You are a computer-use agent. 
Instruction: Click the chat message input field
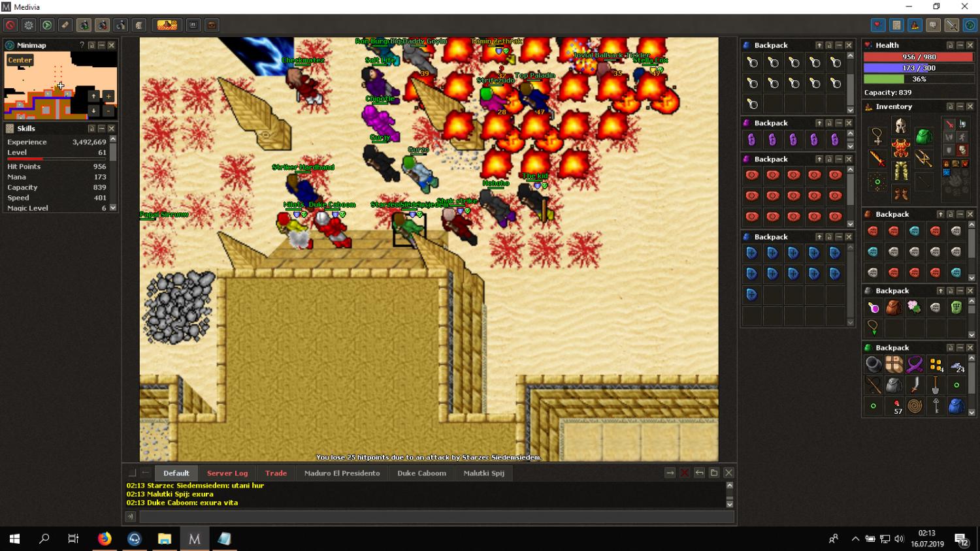click(x=436, y=517)
